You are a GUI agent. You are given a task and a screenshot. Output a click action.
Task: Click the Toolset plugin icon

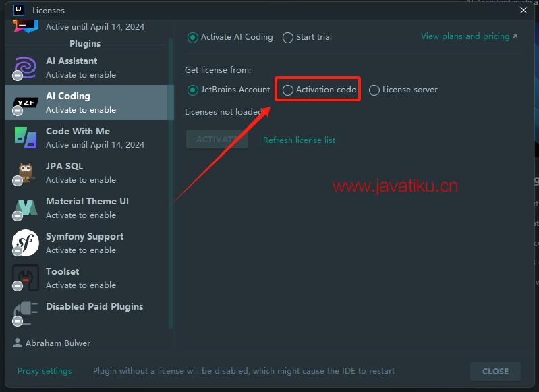click(x=25, y=278)
